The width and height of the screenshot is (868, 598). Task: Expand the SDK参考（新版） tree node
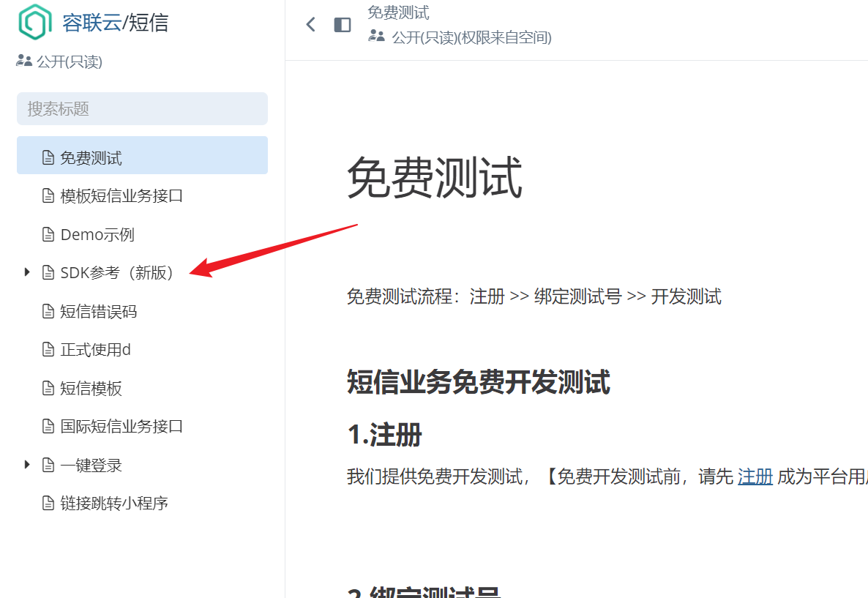(26, 272)
